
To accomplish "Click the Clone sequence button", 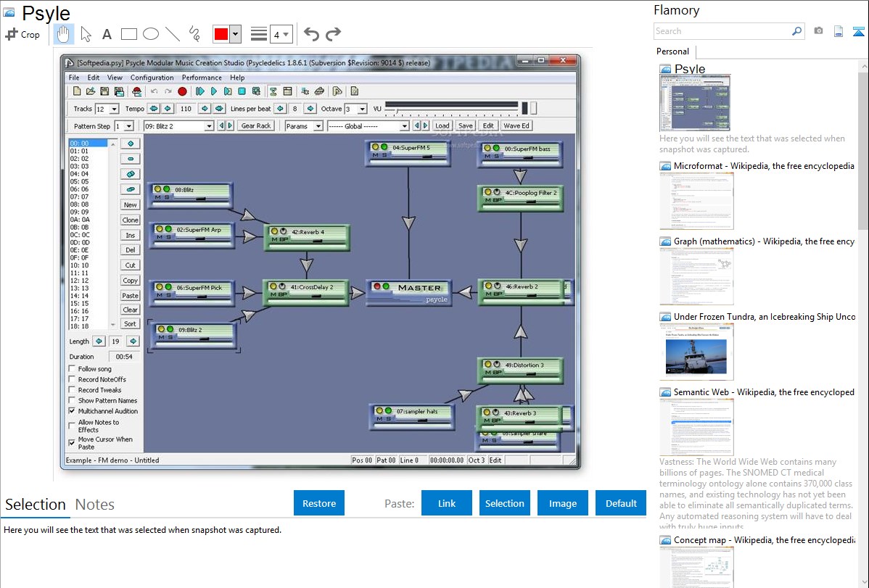I will click(131, 220).
